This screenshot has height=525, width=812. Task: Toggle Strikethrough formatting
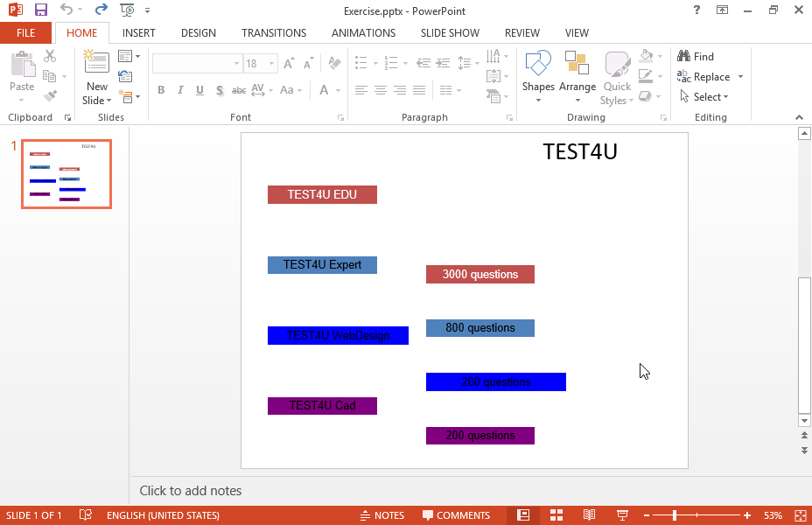coord(239,90)
